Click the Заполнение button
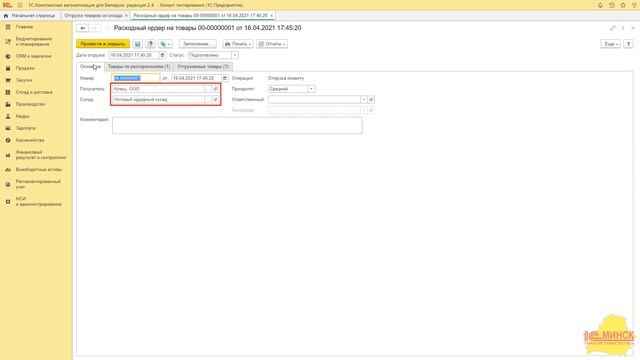Screen dimensions: 640x360 (x=198, y=44)
